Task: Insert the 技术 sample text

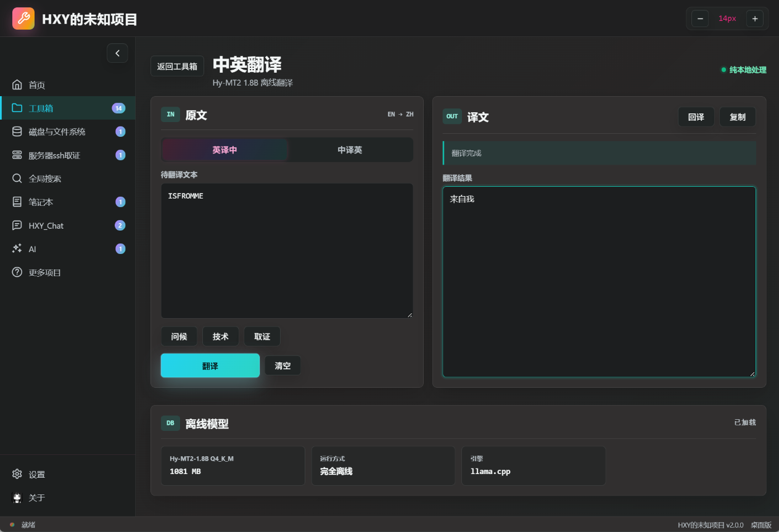Action: click(x=220, y=337)
